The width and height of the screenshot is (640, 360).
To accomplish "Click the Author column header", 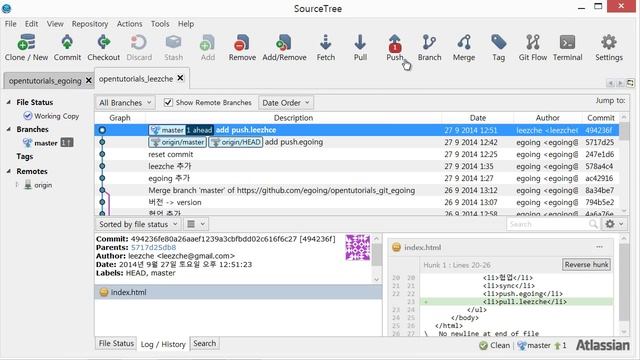I will pos(547,118).
